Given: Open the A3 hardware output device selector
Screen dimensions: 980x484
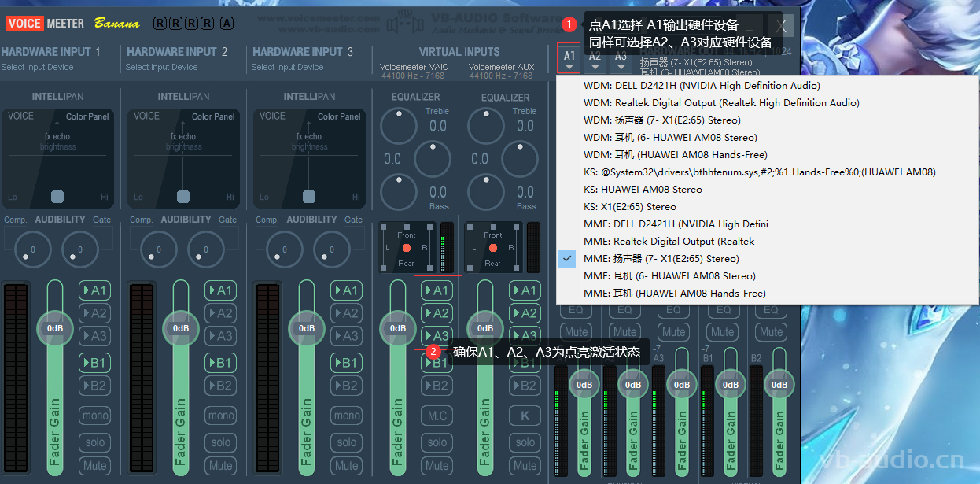Looking at the screenshot, I should [621, 59].
